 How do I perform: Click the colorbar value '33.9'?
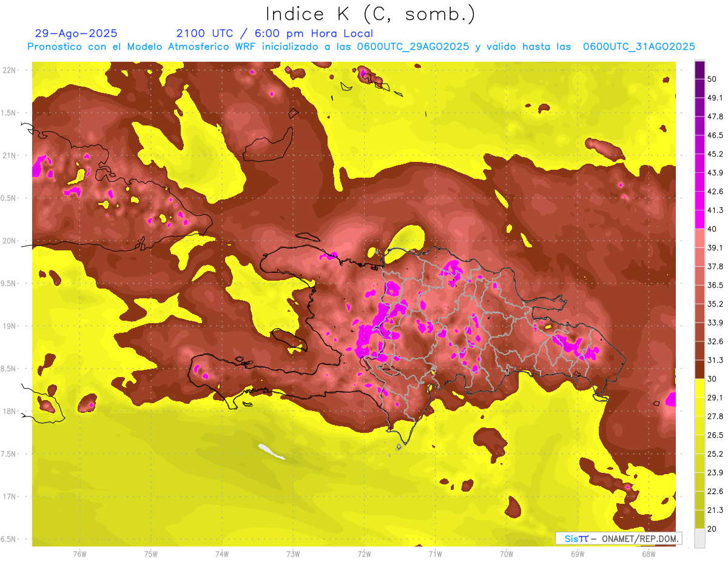715,323
